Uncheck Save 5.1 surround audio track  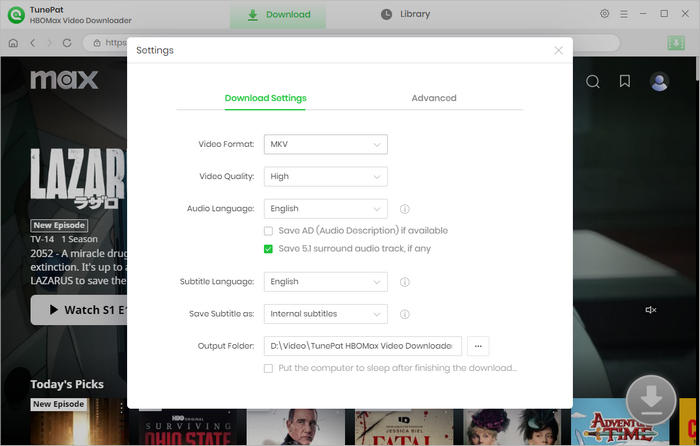(268, 249)
